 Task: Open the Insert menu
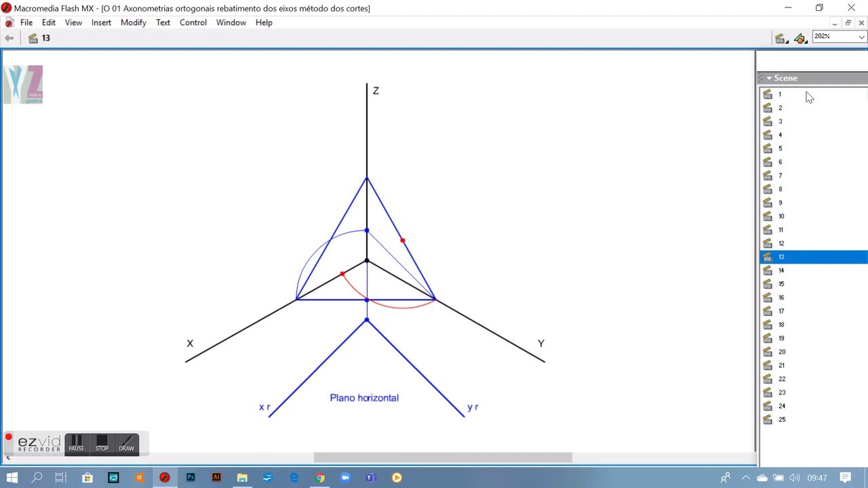click(101, 22)
